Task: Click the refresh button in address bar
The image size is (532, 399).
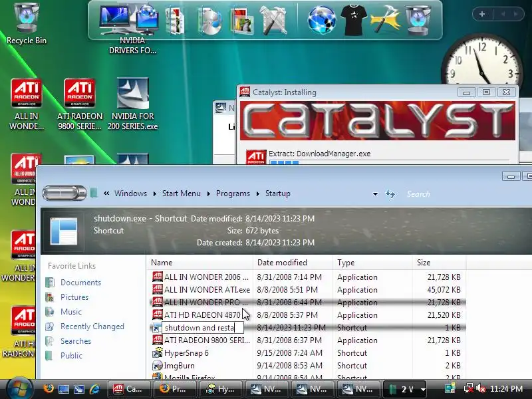Action: tap(390, 194)
